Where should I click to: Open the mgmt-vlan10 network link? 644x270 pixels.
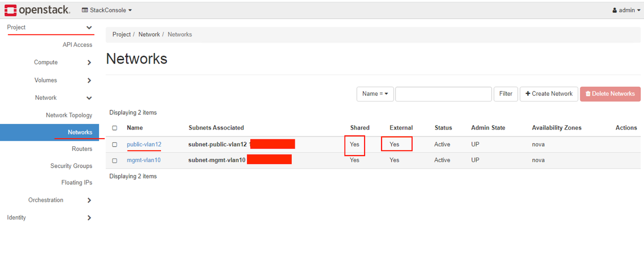click(x=144, y=160)
